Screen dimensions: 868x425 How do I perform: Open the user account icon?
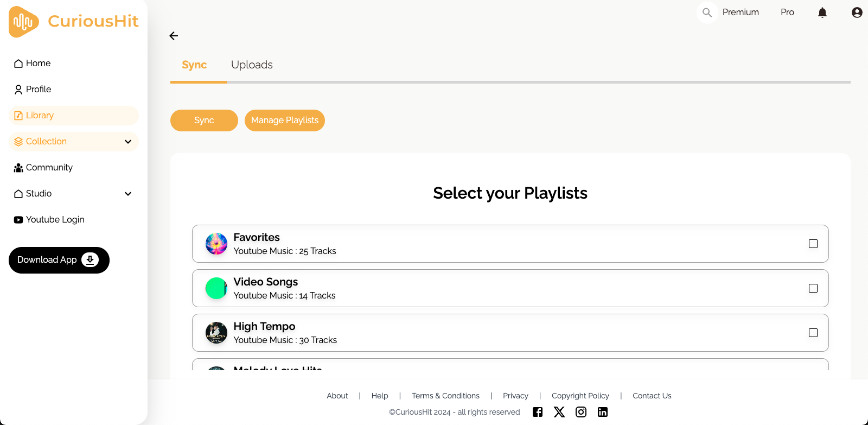tap(857, 12)
